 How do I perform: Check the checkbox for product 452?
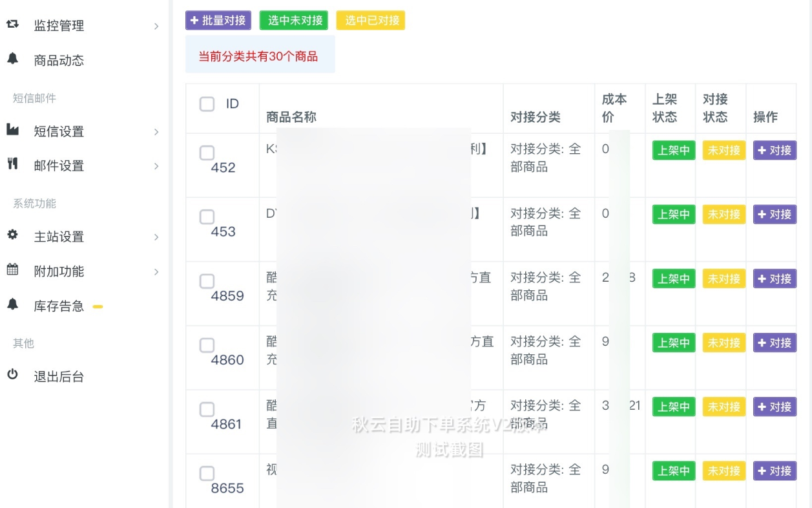pos(207,153)
